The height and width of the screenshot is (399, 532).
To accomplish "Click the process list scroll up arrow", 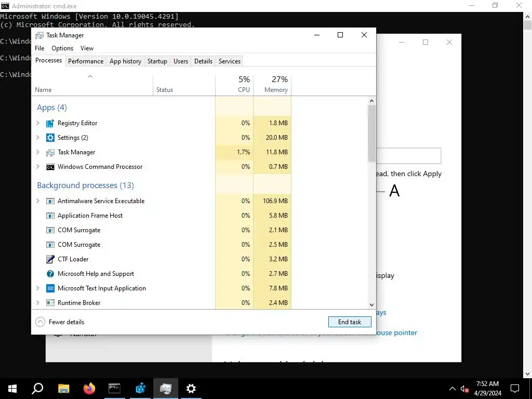I will point(371,101).
